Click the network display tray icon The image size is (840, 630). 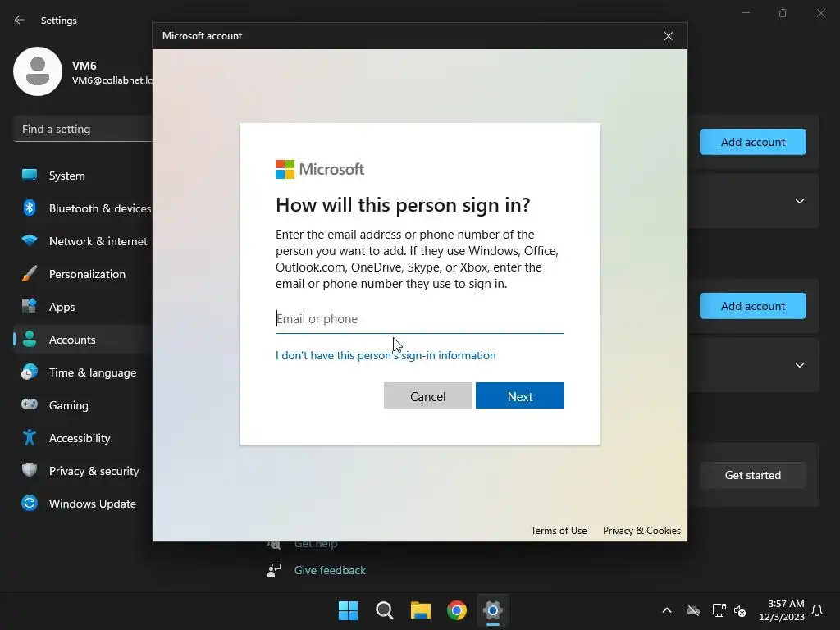(719, 610)
